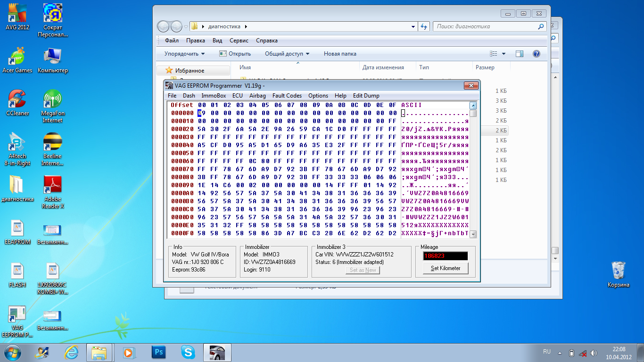Launch Acer Games desktop shortcut

[17, 60]
